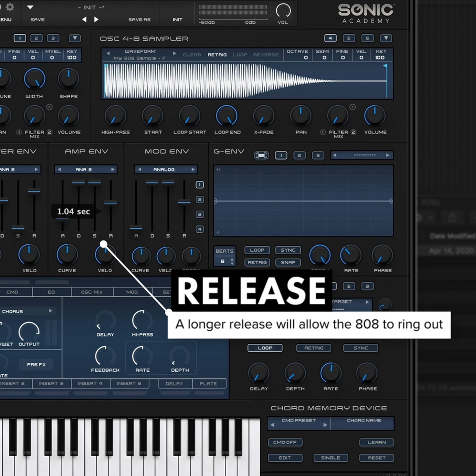This screenshot has width=476, height=476.
Task: Click the settings gear icon at top
Action: pyautogui.click(x=10, y=7)
